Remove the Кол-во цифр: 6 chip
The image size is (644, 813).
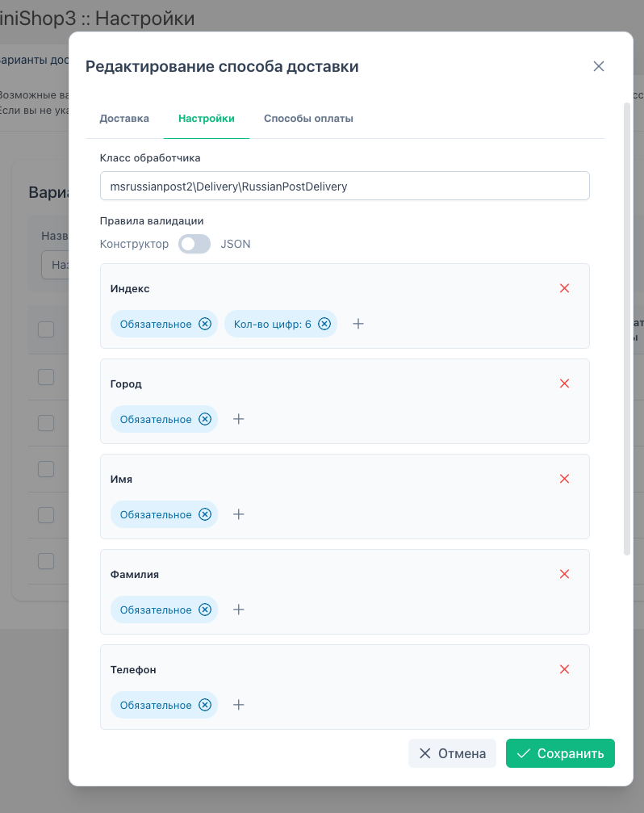pyautogui.click(x=324, y=323)
